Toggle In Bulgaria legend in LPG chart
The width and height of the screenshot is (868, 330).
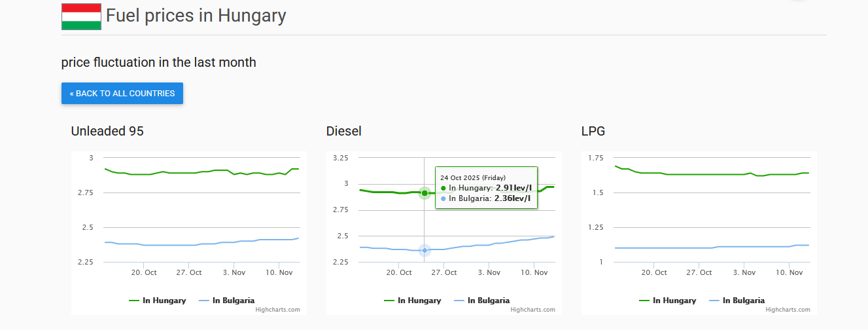click(737, 301)
